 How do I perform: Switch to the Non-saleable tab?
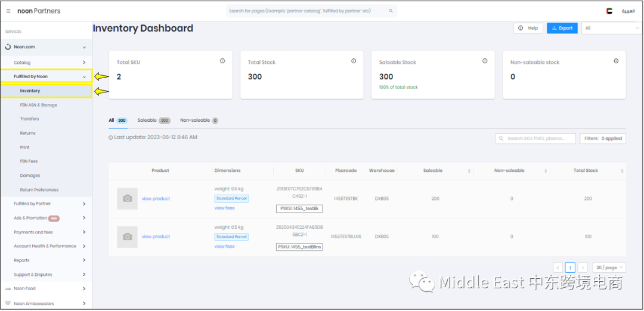pos(199,121)
